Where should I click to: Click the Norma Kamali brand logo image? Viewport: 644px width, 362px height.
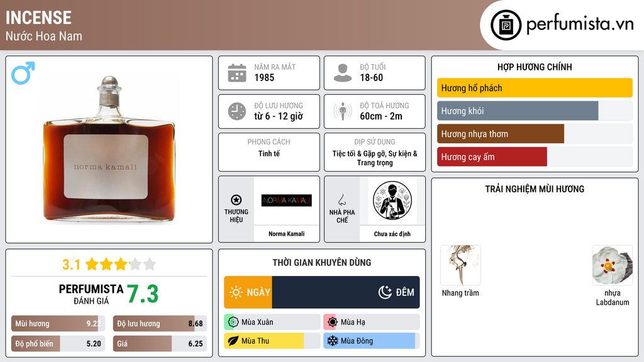[x=287, y=200]
